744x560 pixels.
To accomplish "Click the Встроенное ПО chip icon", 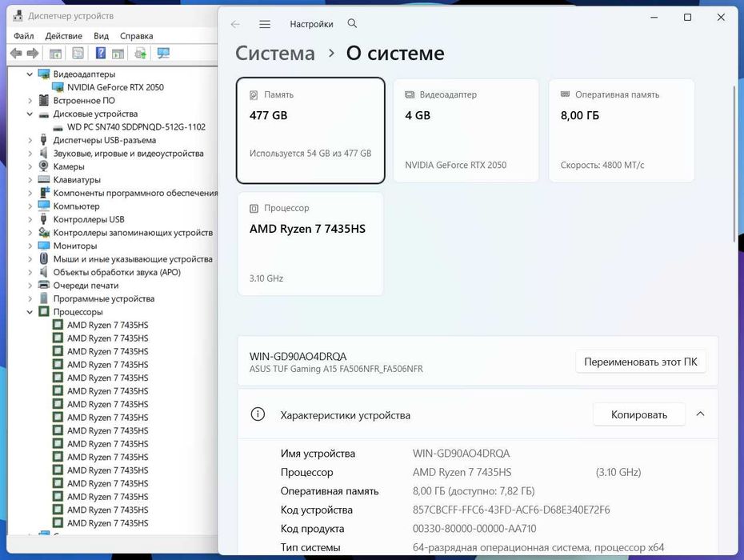I will click(44, 100).
